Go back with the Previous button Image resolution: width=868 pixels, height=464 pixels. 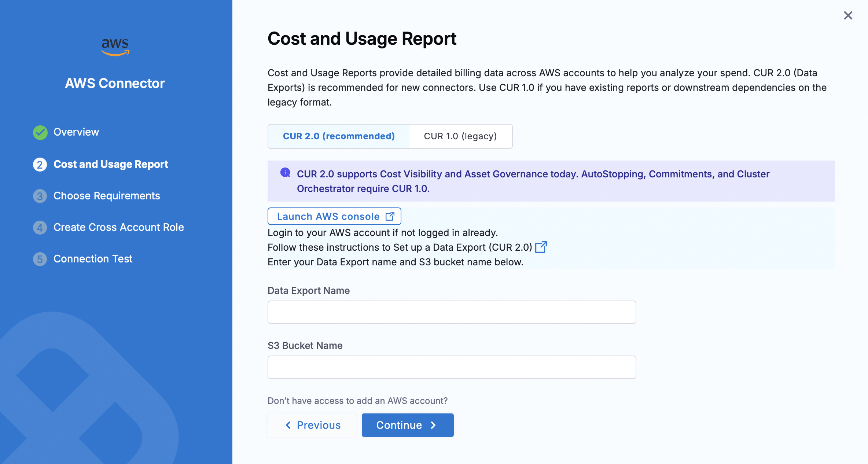[x=312, y=425]
